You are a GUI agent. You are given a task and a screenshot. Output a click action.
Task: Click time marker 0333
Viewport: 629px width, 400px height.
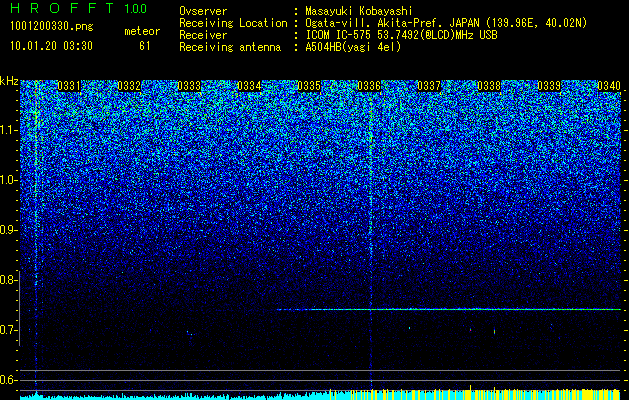click(189, 86)
